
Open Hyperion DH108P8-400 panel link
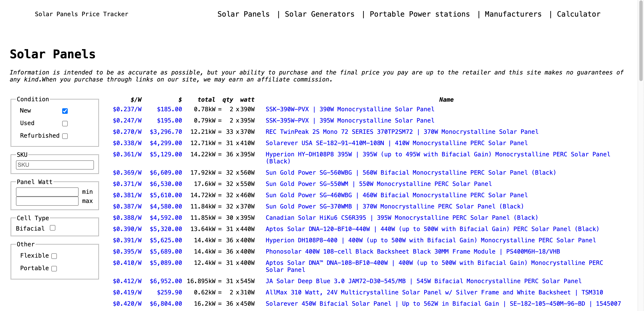pyautogui.click(x=431, y=240)
